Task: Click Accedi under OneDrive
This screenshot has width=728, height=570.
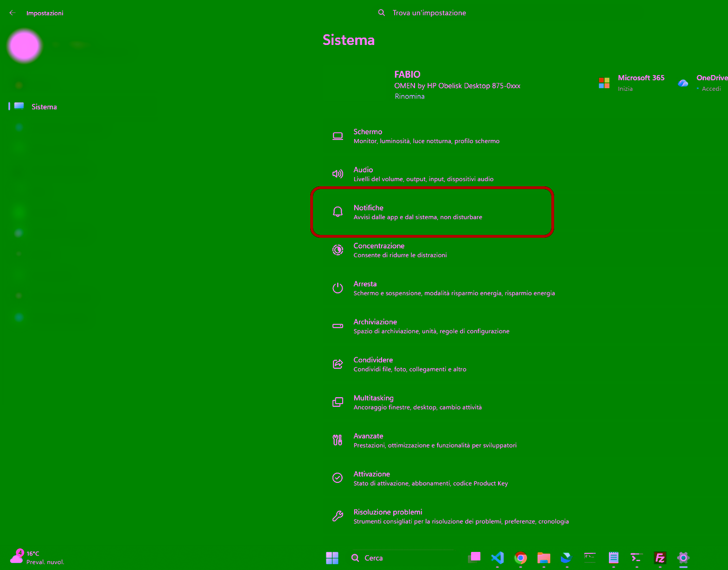Action: pos(711,89)
